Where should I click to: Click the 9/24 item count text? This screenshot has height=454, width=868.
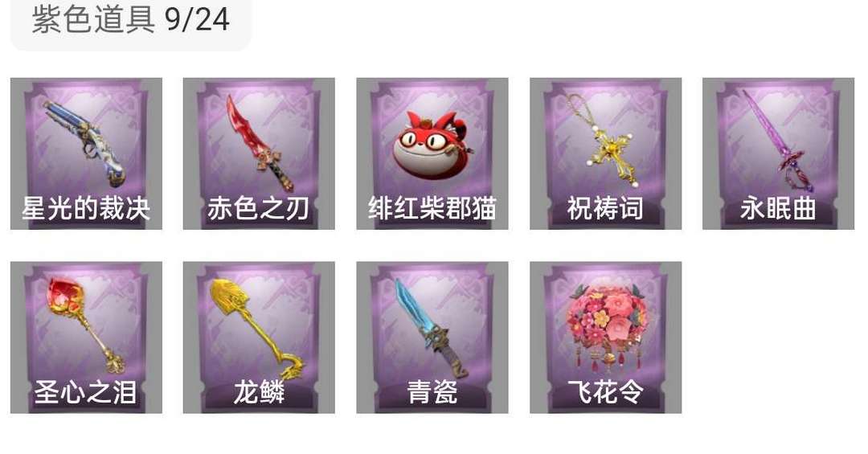[197, 20]
